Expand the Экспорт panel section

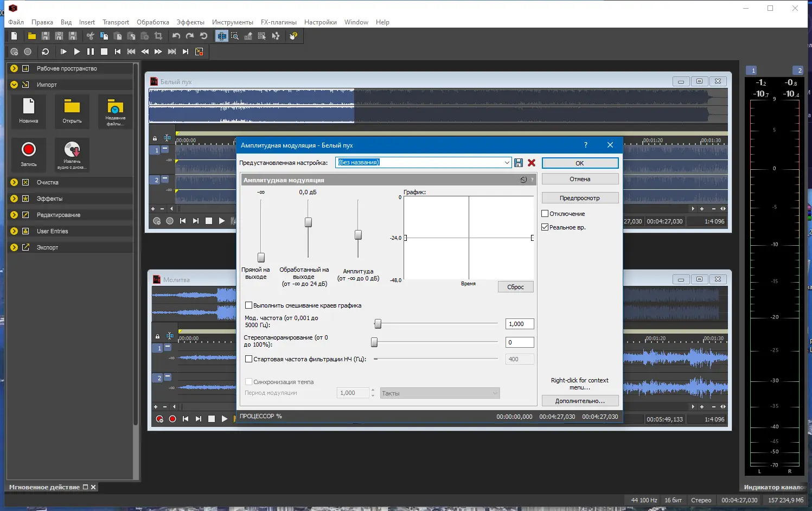pos(14,247)
